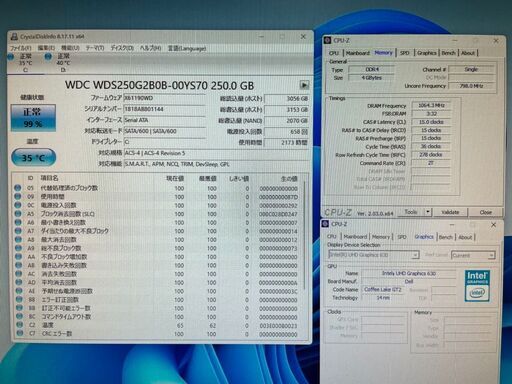The height and width of the screenshot is (384, 512).
Task: Open the ファイル(F) menu
Action: point(21,48)
